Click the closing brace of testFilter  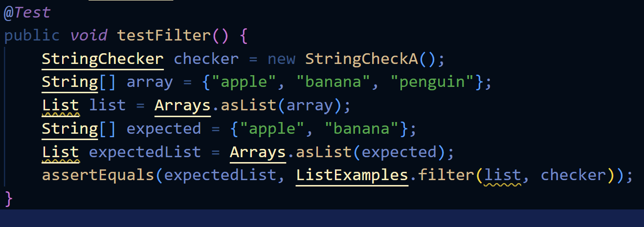(x=8, y=199)
